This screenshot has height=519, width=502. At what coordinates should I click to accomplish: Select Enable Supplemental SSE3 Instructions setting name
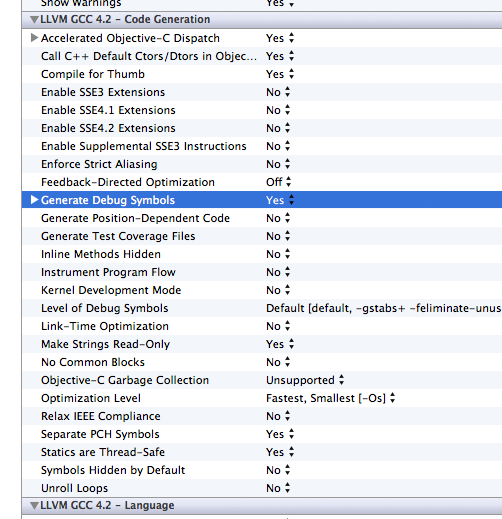coord(144,146)
